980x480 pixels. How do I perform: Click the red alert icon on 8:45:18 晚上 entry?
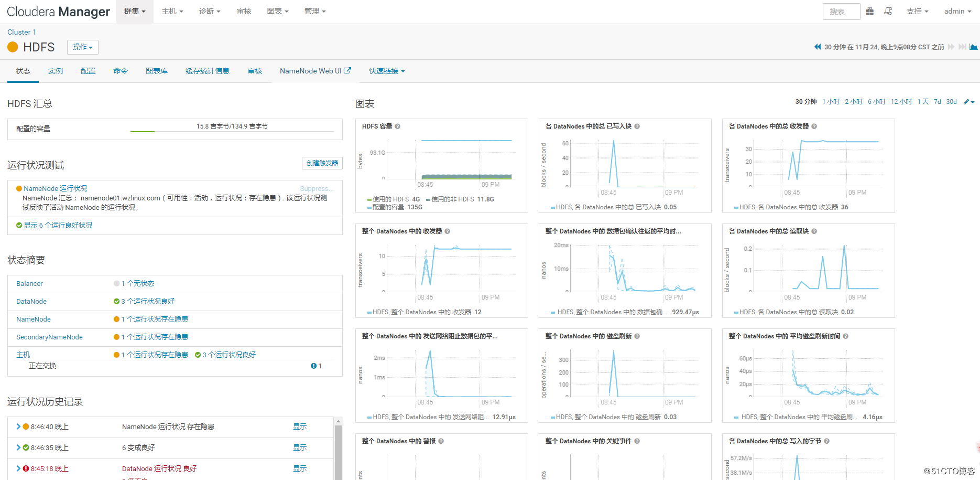26,468
